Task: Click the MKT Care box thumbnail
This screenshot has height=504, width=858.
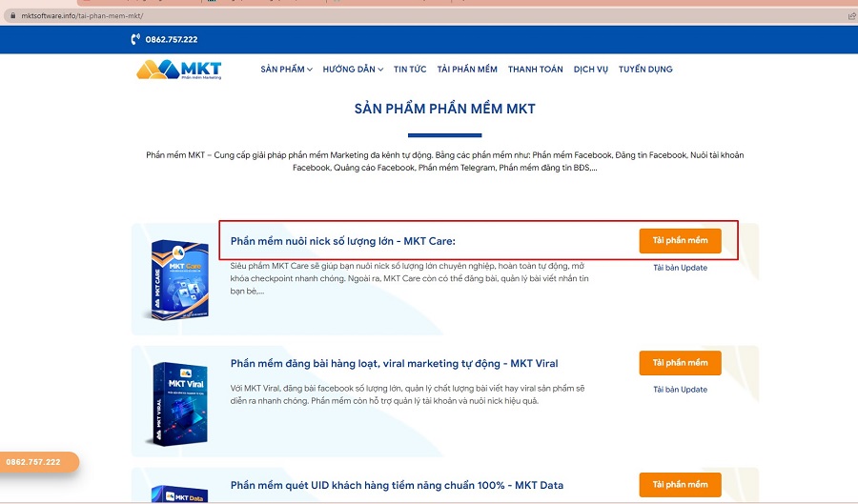Action: (179, 280)
